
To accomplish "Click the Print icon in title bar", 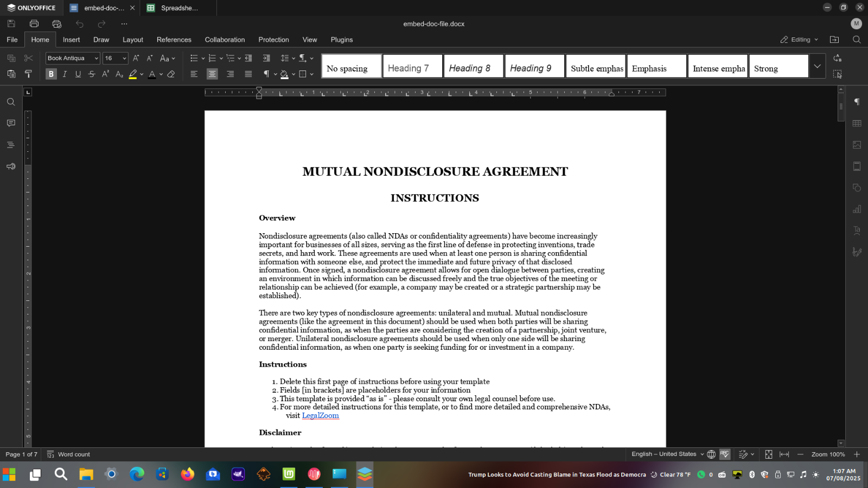I will [34, 24].
